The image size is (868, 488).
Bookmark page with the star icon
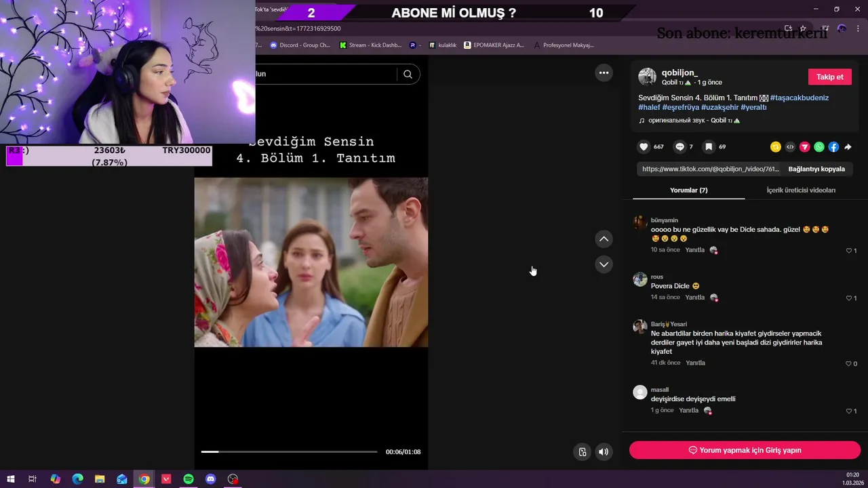[x=803, y=28]
